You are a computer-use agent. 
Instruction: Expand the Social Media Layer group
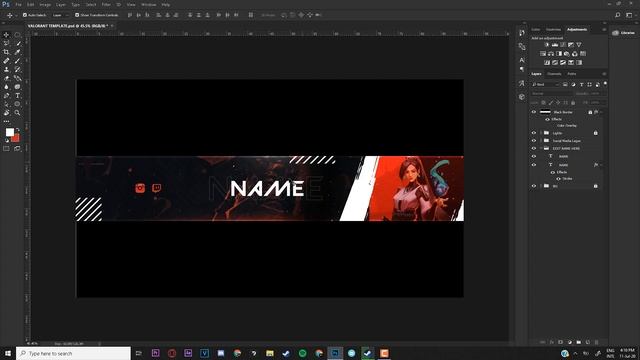click(541, 141)
